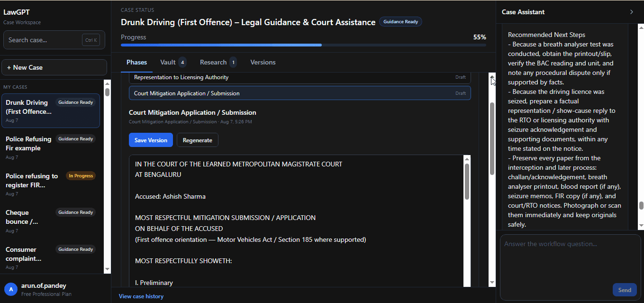Click the document editor scrollbar thumb
The image size is (644, 303).
(x=467, y=182)
